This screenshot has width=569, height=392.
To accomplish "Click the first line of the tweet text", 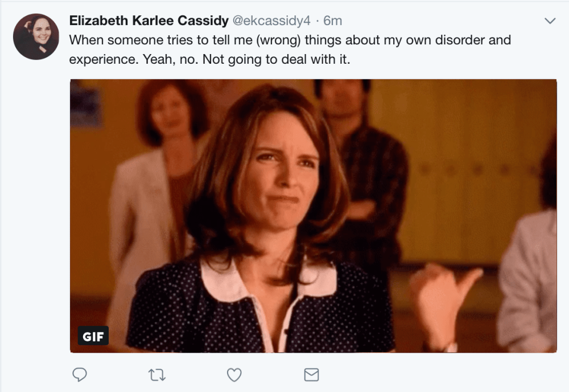I will pyautogui.click(x=290, y=40).
